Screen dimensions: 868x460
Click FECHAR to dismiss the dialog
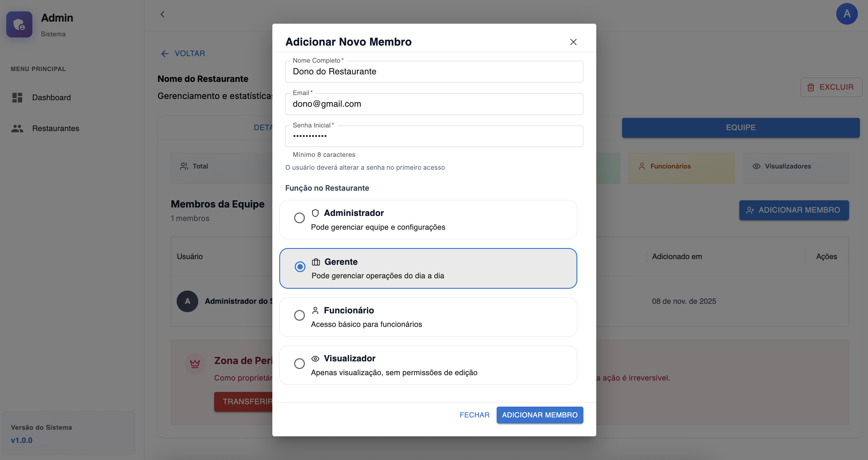point(474,415)
